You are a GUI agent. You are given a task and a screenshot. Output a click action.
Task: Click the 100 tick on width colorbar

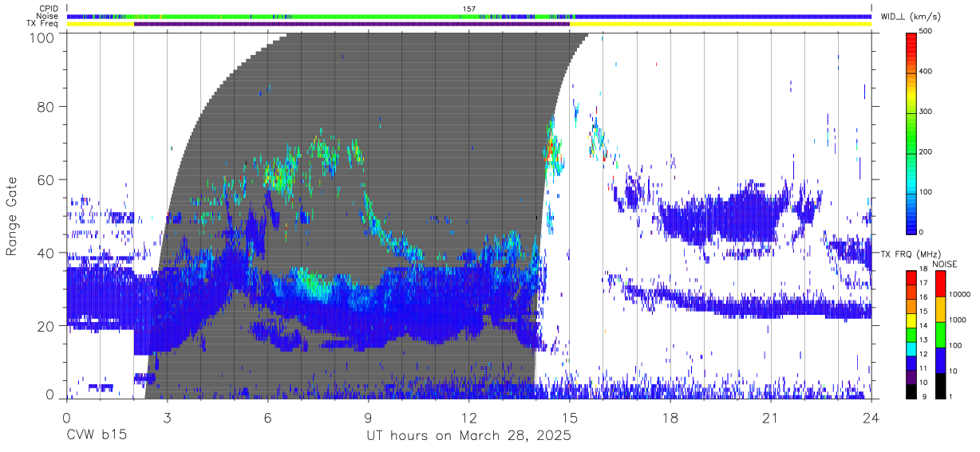(x=926, y=192)
